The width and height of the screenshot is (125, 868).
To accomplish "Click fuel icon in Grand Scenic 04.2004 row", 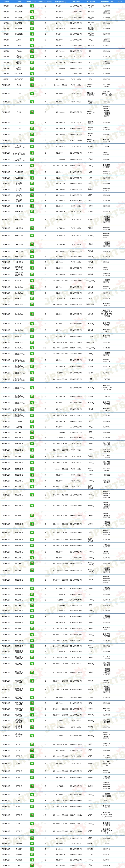I will (32, 189).
